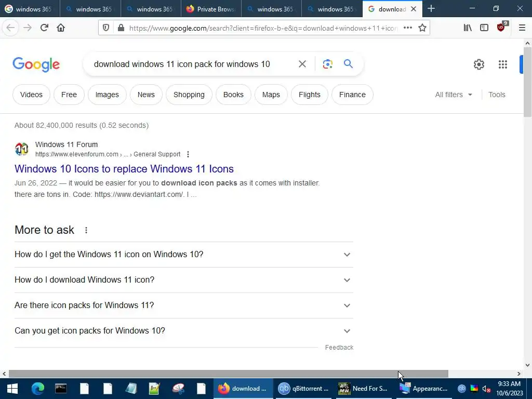Image resolution: width=532 pixels, height=399 pixels.
Task: Filter results by Shopping
Action: click(189, 95)
